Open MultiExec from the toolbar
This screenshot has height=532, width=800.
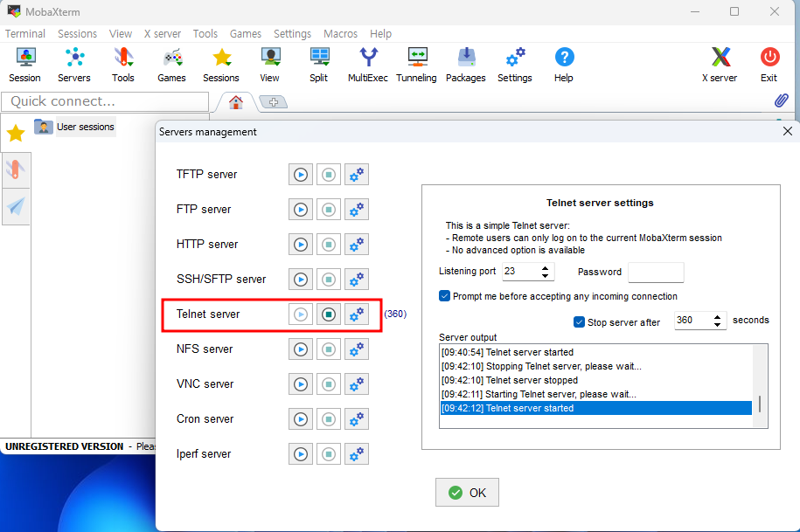[367, 64]
